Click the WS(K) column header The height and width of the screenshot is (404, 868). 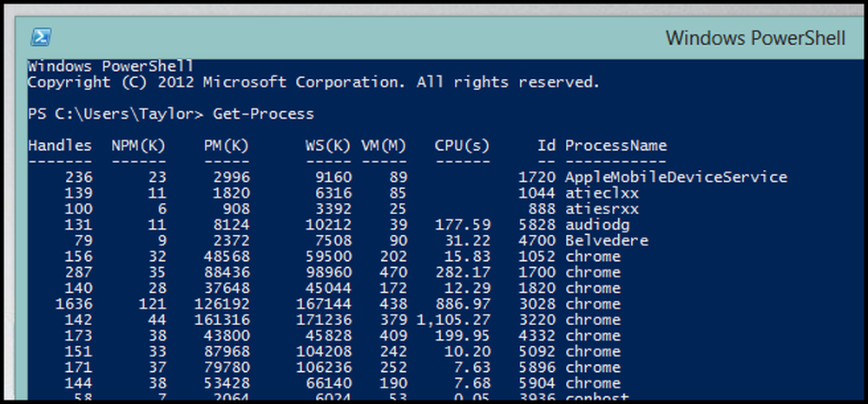328,146
